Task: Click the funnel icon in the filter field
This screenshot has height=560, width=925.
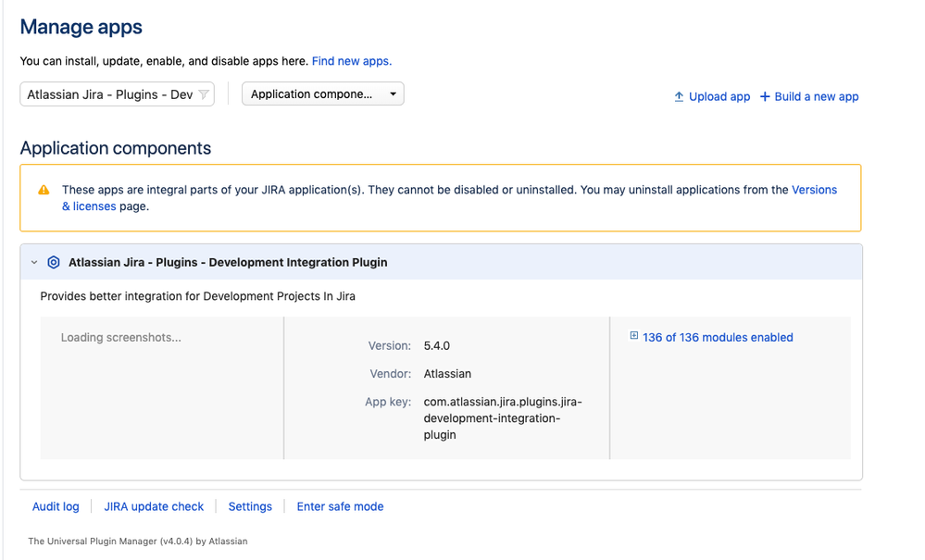Action: click(x=204, y=94)
